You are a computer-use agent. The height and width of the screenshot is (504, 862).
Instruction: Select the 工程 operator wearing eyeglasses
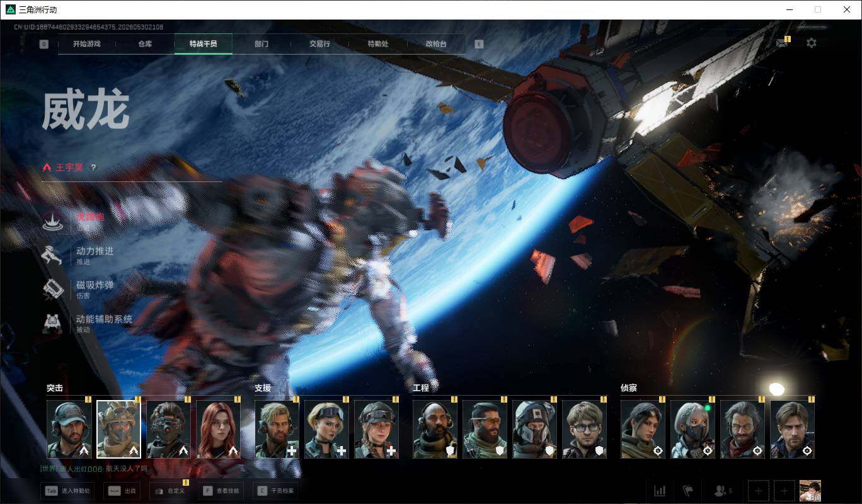584,429
